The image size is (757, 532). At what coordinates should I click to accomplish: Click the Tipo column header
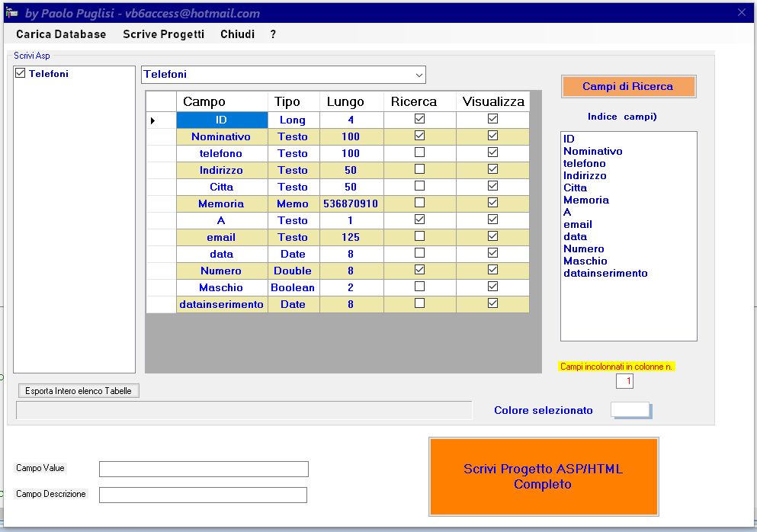pyautogui.click(x=293, y=102)
